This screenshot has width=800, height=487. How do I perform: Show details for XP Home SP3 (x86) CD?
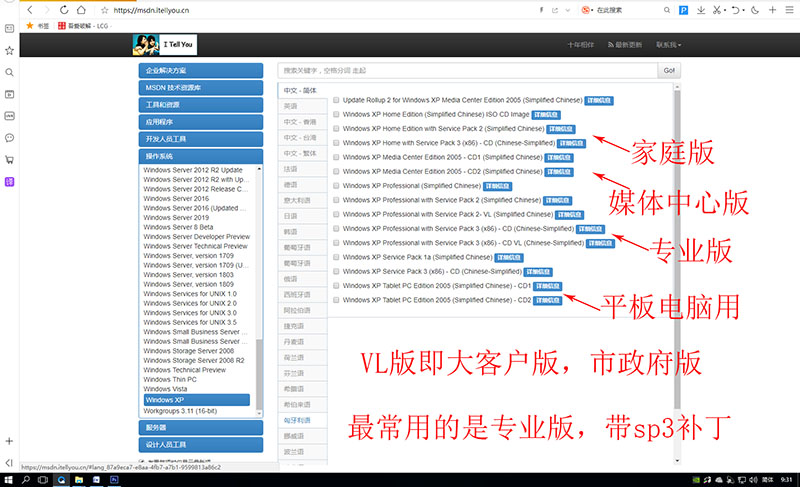[x=571, y=143]
